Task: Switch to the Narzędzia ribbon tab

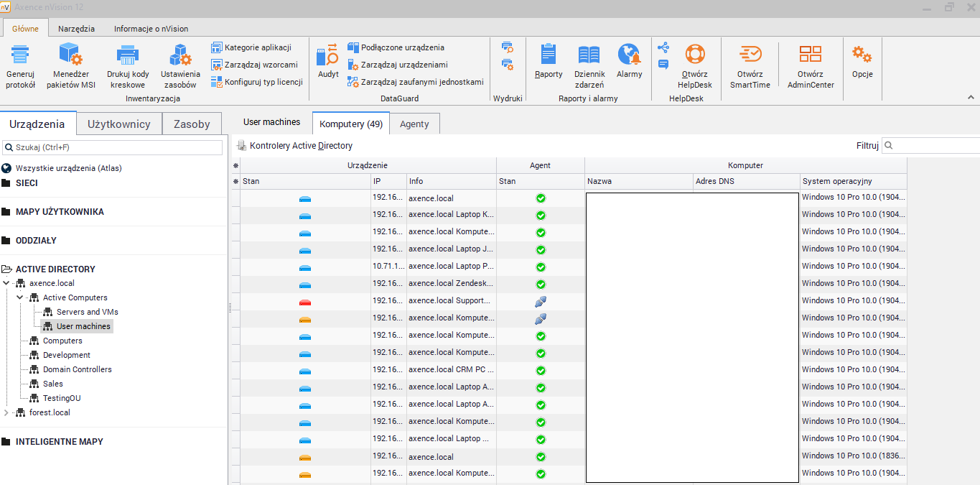Action: (x=76, y=29)
